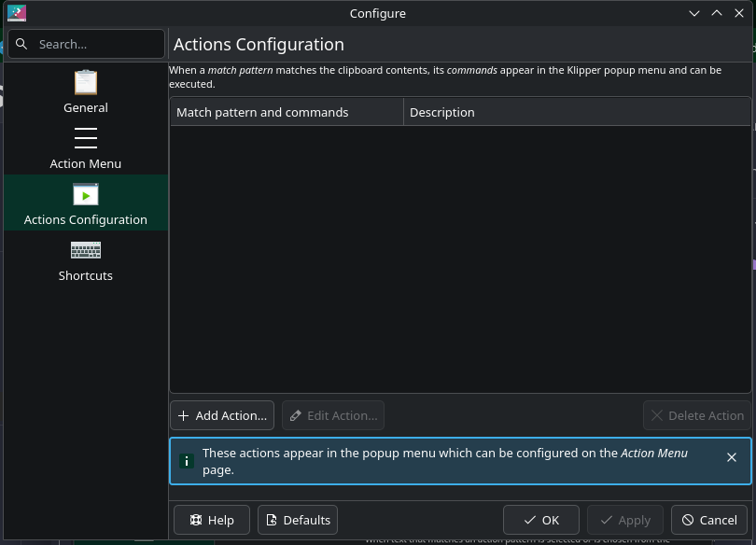Open Help for this dialog
Image resolution: width=756 pixels, height=545 pixels.
[x=212, y=520]
